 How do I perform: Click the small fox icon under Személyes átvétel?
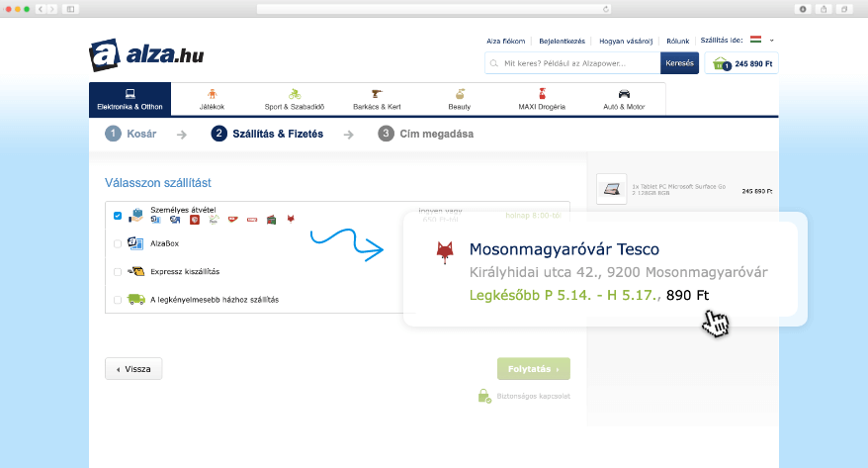pyautogui.click(x=291, y=220)
